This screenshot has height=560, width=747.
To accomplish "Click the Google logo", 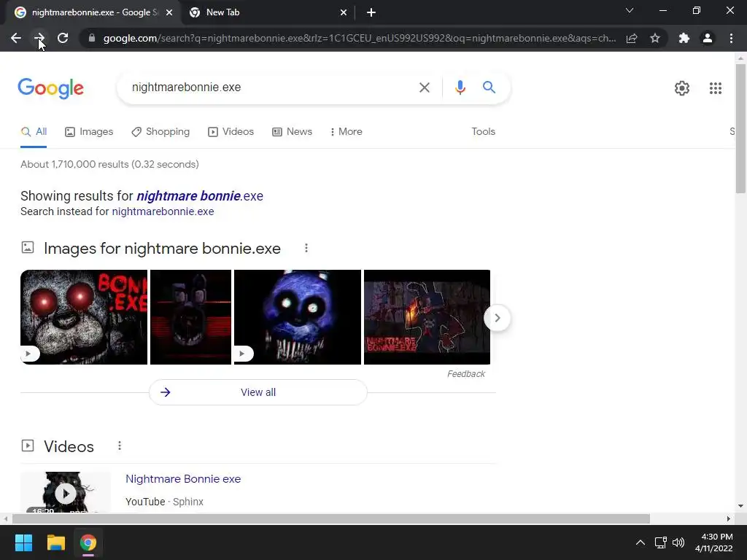I will click(50, 88).
